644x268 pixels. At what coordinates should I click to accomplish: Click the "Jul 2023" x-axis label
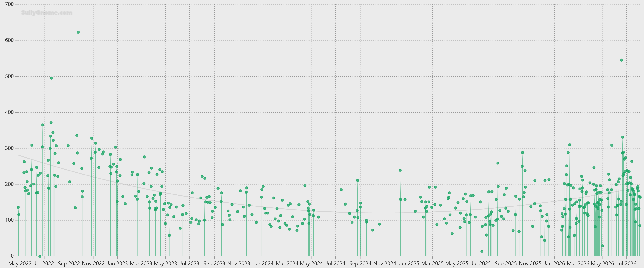coord(189,264)
